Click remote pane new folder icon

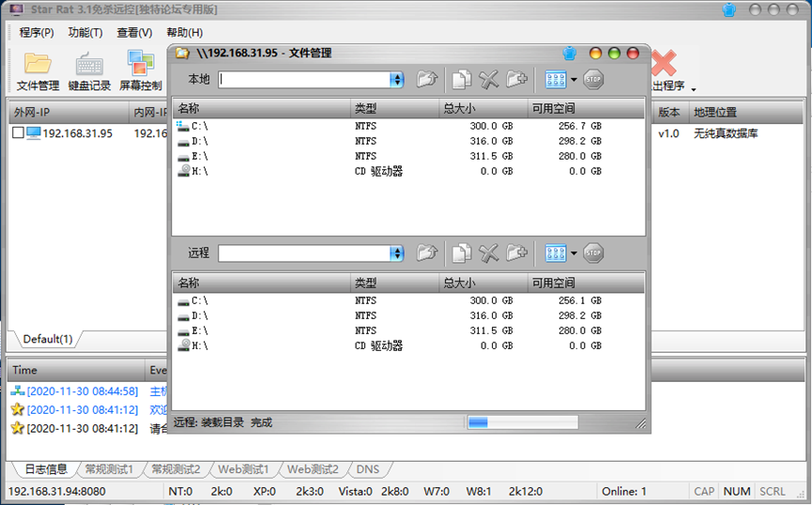pos(516,252)
